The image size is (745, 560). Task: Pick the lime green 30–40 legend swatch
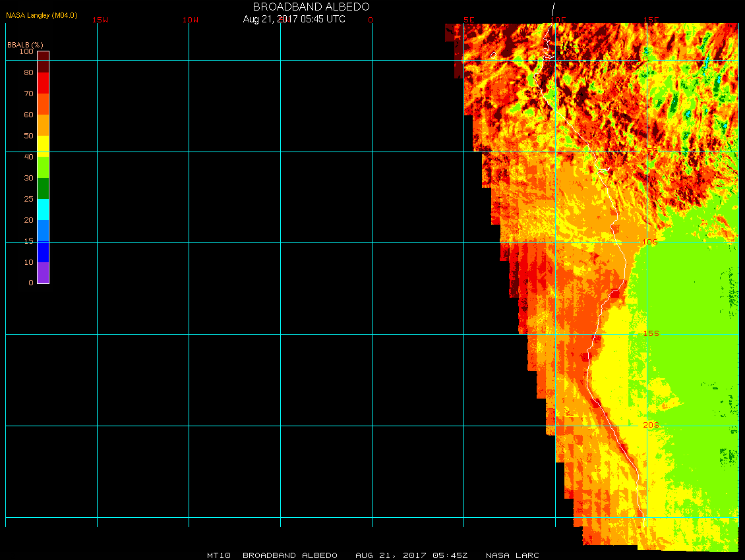(x=44, y=167)
